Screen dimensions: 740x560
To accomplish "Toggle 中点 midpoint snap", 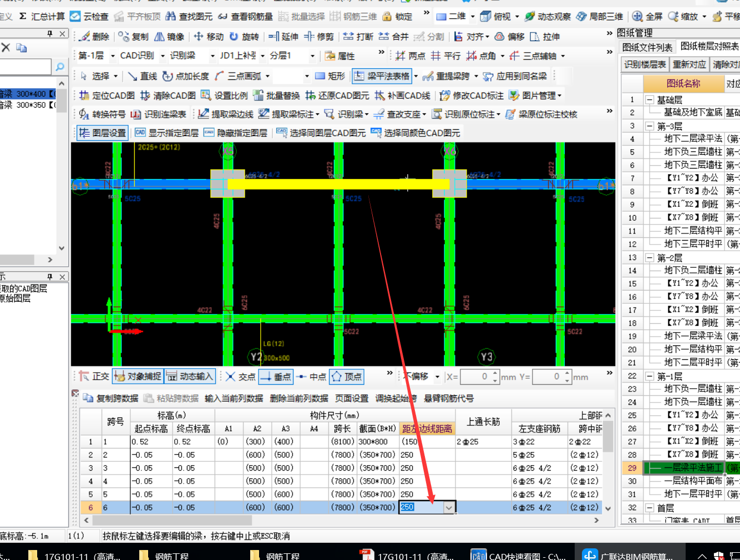I will [311, 376].
